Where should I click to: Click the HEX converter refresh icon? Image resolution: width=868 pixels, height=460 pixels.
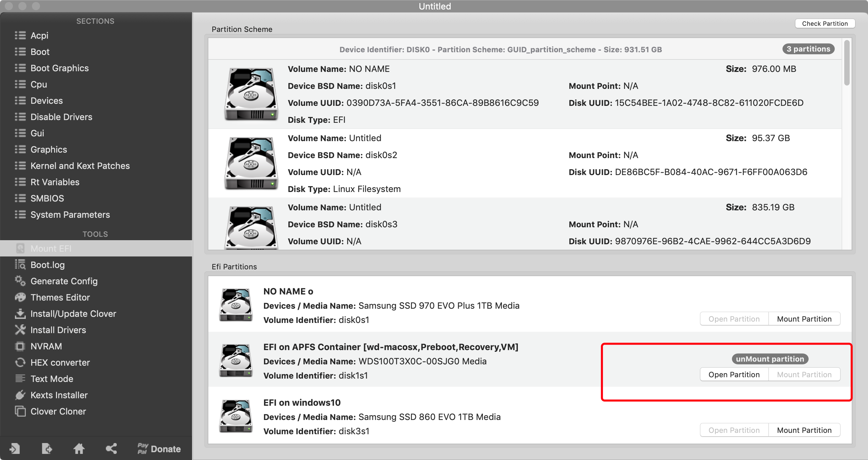[20, 362]
